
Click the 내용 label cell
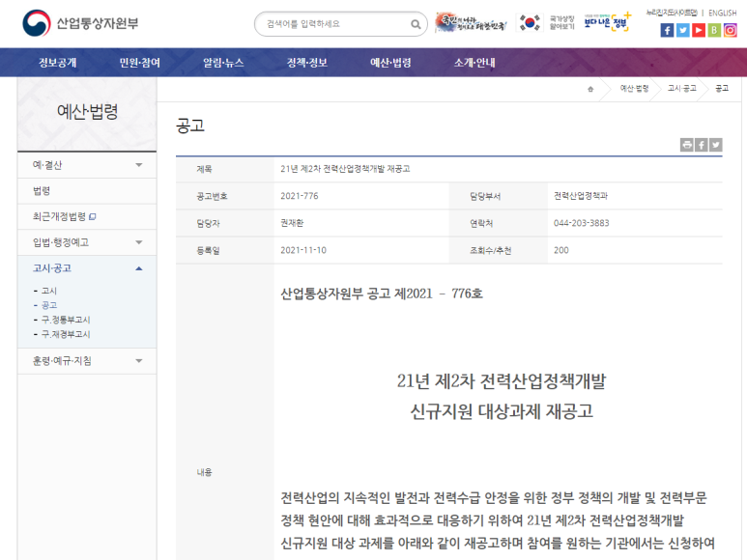click(225, 412)
